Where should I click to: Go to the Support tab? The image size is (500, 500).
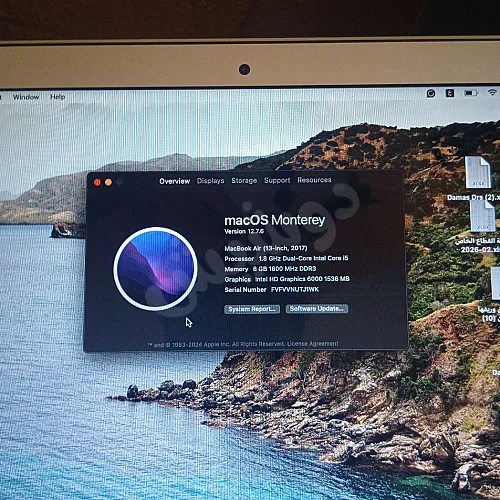pyautogui.click(x=277, y=180)
